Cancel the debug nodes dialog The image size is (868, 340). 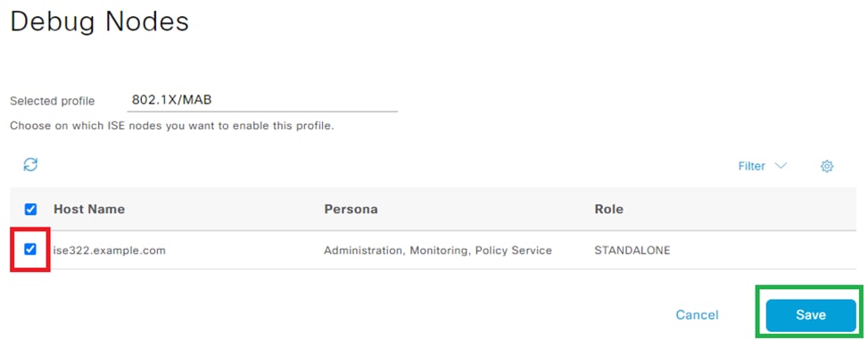tap(697, 315)
